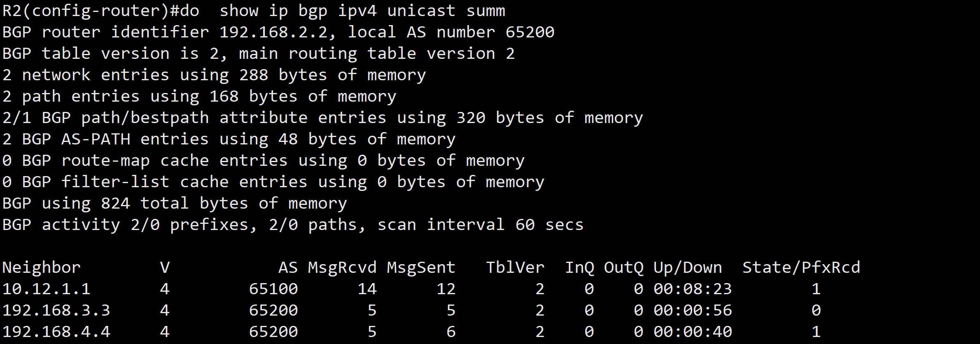This screenshot has width=980, height=344.
Task: Click the neighbor address 10.12.1.1
Action: [46, 289]
